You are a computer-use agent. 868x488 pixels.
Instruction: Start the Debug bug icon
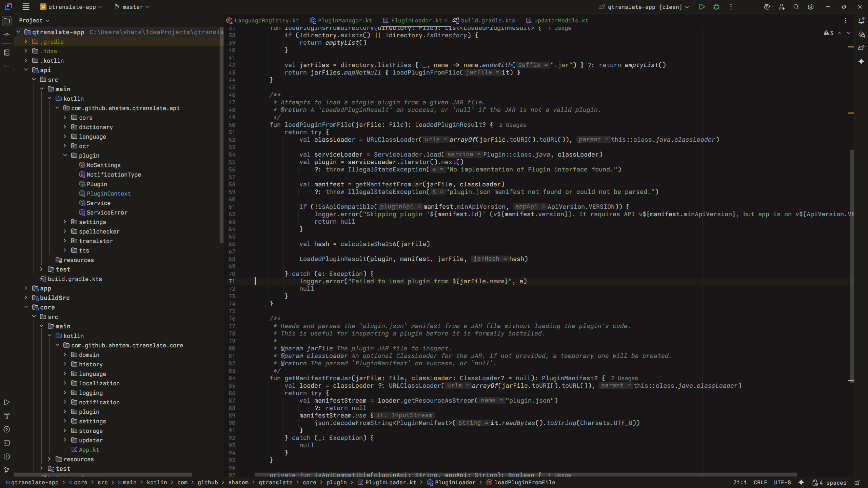click(716, 7)
